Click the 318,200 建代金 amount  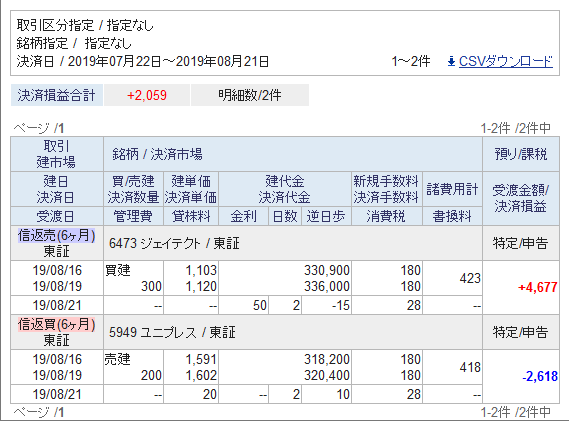[327, 359]
